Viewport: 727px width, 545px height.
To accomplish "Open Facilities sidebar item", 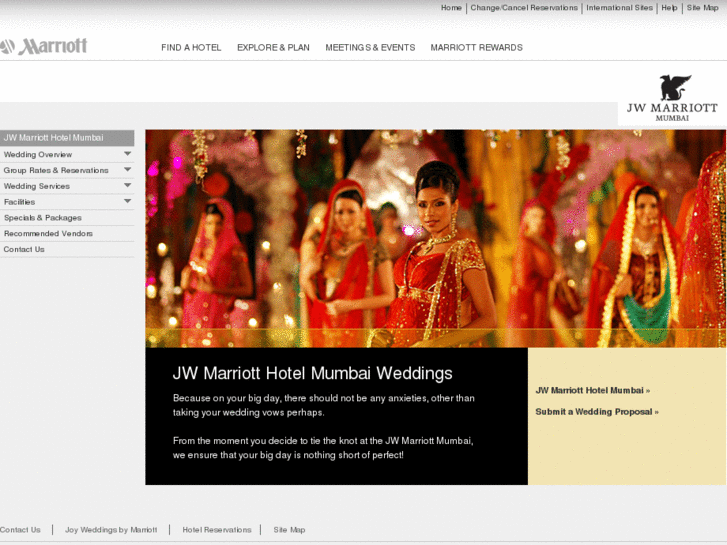I will (x=19, y=202).
